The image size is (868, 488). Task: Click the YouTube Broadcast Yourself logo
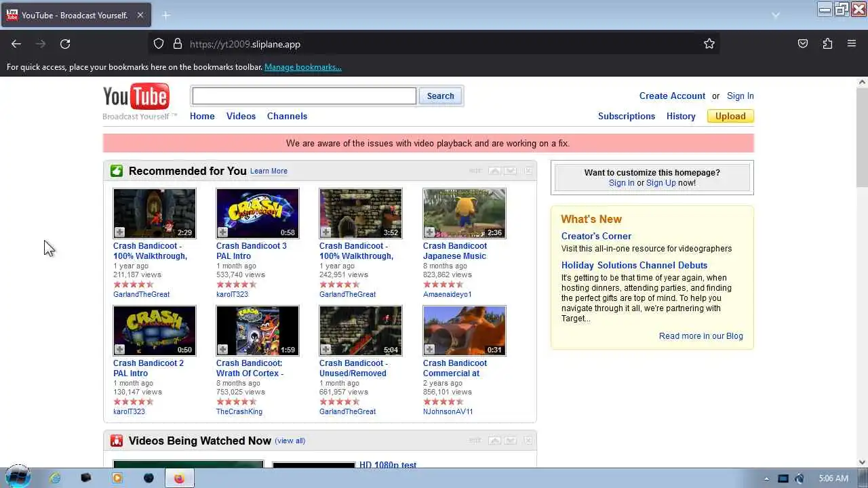138,102
